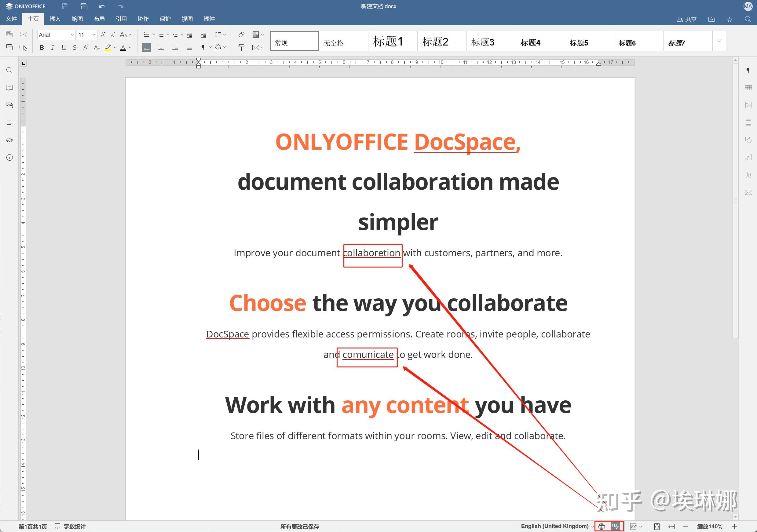Click the Decrease font size icon
757x532 pixels.
pos(113,35)
